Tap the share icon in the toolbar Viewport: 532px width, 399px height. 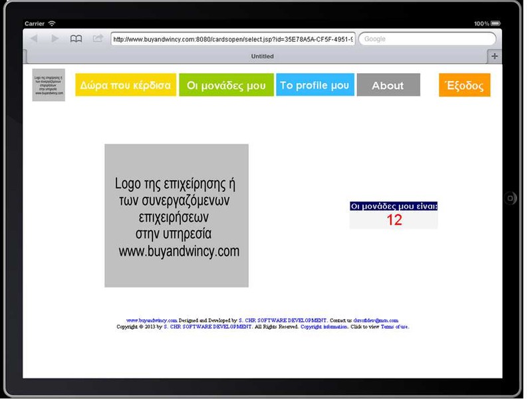click(98, 38)
